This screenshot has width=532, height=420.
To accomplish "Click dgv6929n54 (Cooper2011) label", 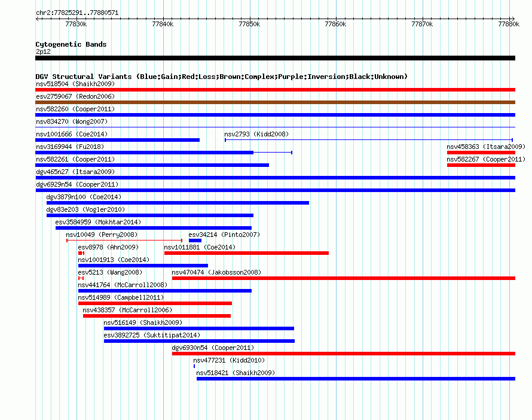I will click(x=77, y=184).
